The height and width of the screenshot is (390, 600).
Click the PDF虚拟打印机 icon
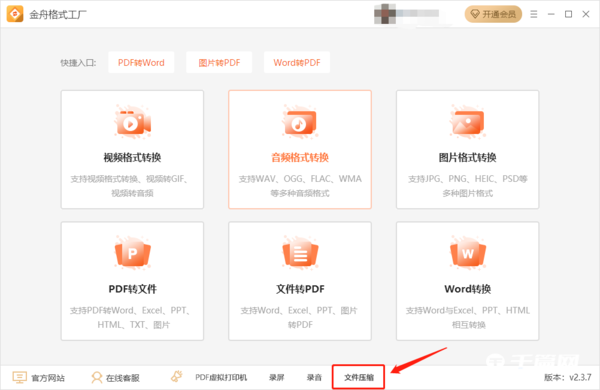176,377
